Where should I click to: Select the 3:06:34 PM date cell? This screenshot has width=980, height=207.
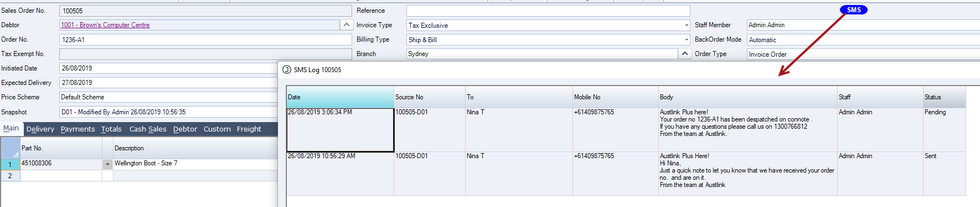tap(340, 130)
